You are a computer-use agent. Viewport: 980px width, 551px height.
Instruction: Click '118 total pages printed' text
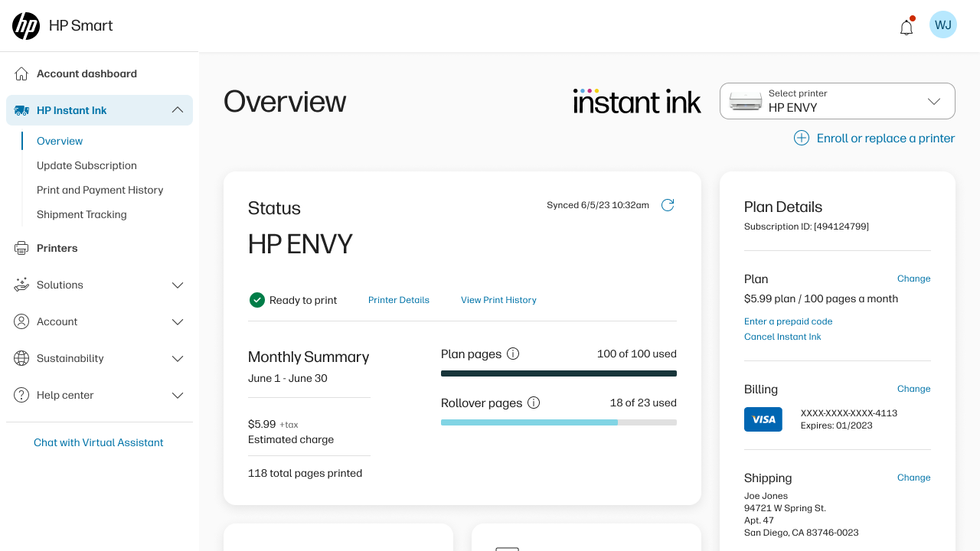coord(305,473)
